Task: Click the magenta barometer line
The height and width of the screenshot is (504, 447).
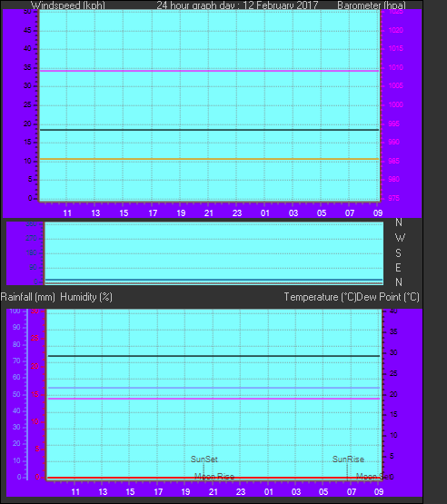Action: point(209,71)
